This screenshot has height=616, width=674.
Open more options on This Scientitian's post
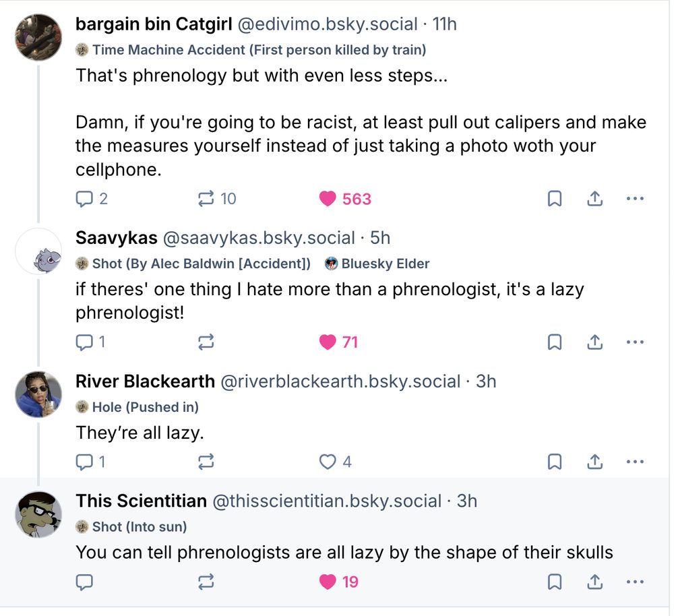pyautogui.click(x=634, y=581)
